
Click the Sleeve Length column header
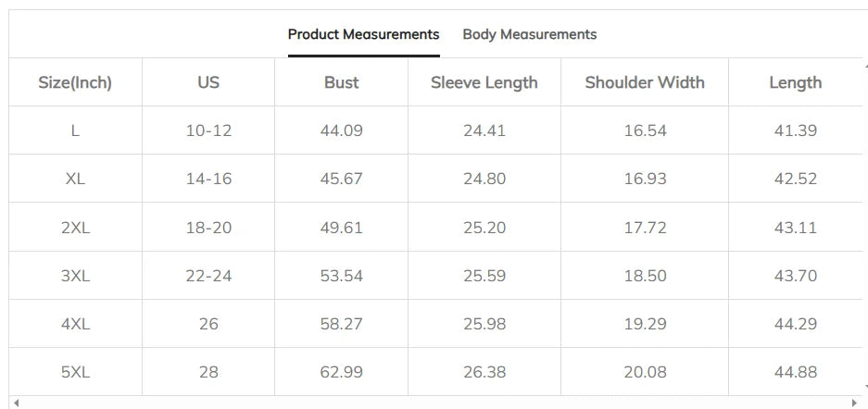[x=484, y=82]
